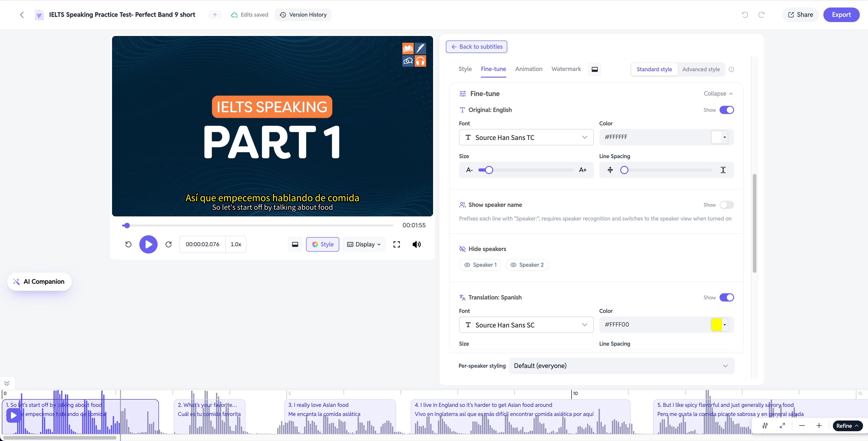Screen dimensions: 868x441
Task: Open Per-speaker styling Default (everyone) dropdown
Action: click(622, 366)
